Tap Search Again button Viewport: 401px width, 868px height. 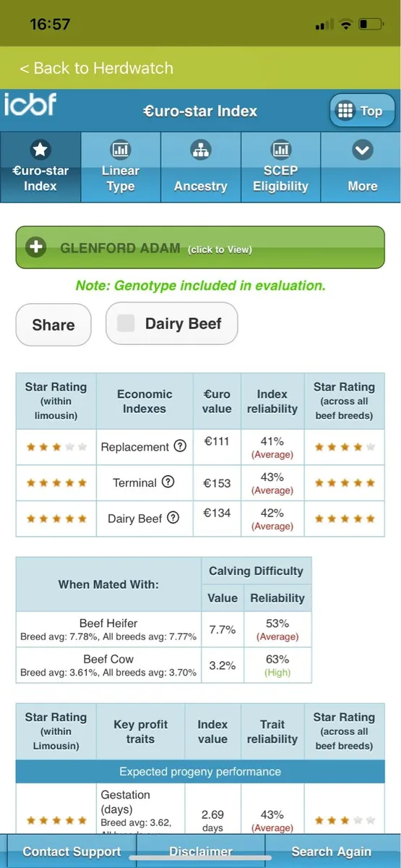pyautogui.click(x=332, y=851)
